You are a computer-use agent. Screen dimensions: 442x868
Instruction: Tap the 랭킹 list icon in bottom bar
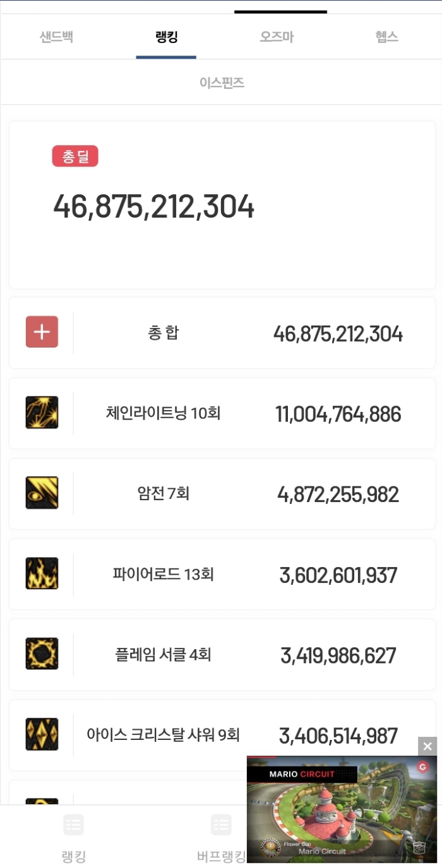[x=73, y=825]
